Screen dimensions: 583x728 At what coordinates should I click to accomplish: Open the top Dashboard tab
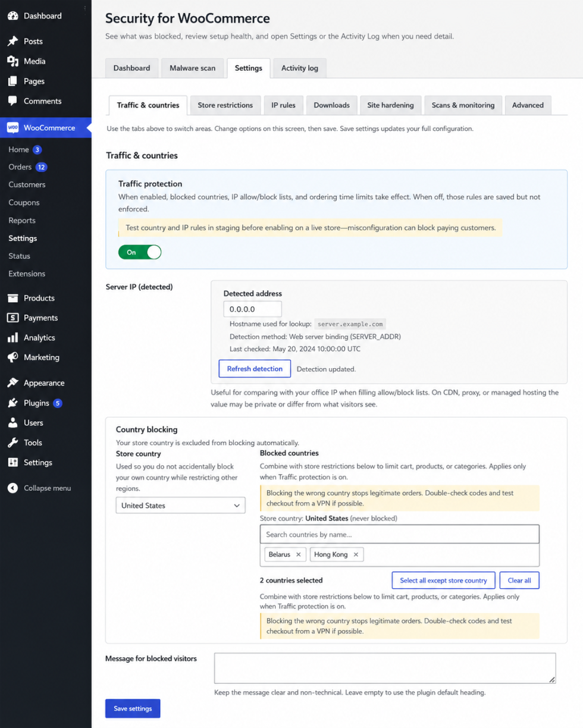(131, 68)
